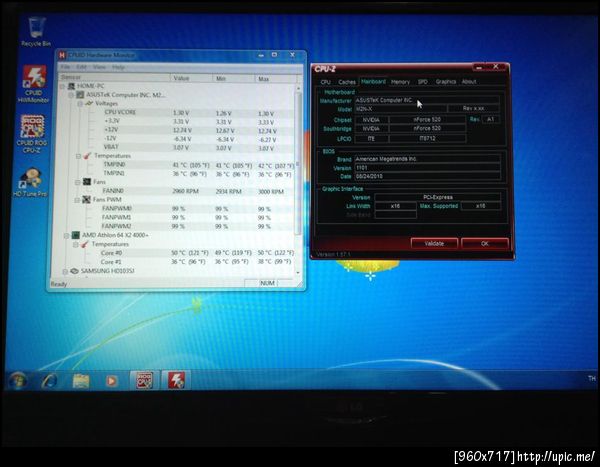Toggle the SAMSUNG HD103SJ node expander
Screen dimensions: 600x467
[65, 271]
